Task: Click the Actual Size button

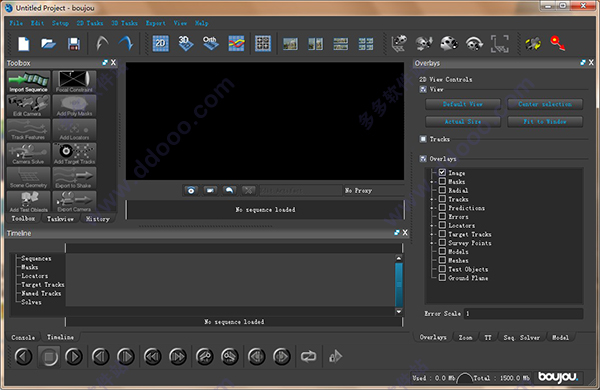Action: (x=463, y=122)
